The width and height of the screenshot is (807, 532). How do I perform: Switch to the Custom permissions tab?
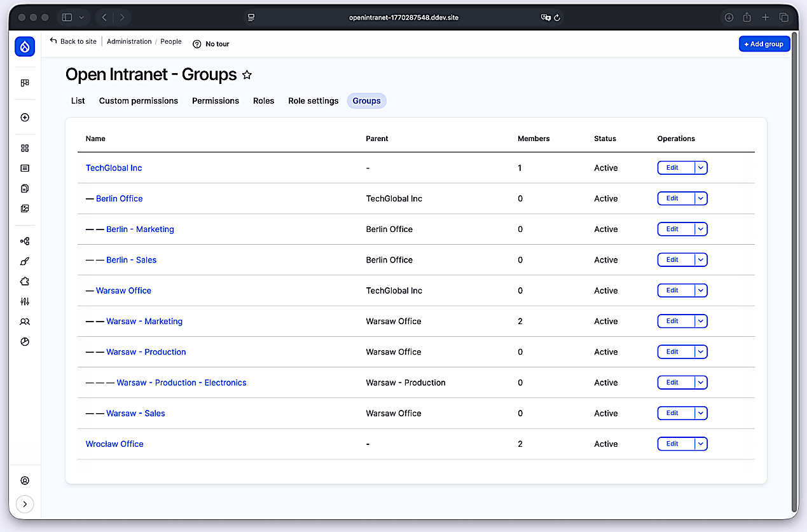point(139,101)
